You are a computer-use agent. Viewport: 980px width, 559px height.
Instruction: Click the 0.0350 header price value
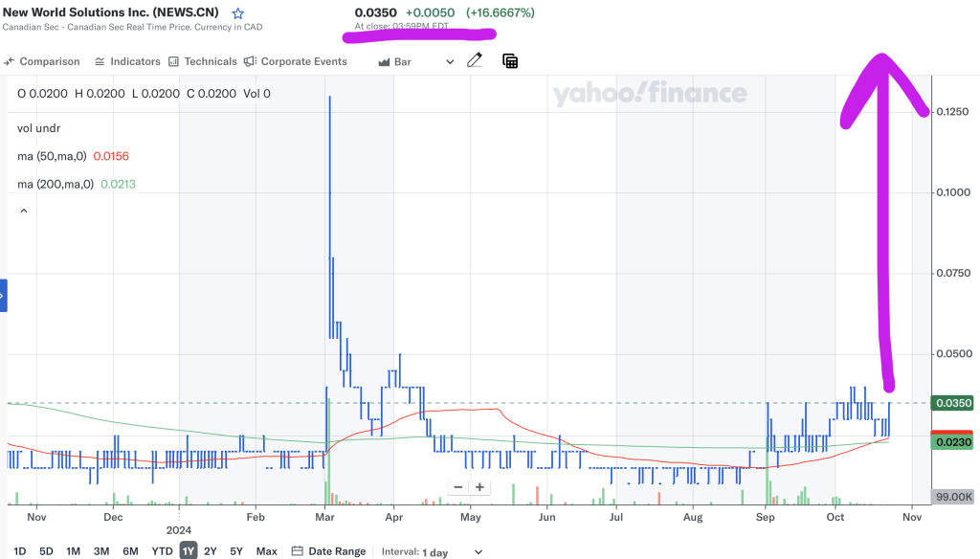tap(375, 12)
